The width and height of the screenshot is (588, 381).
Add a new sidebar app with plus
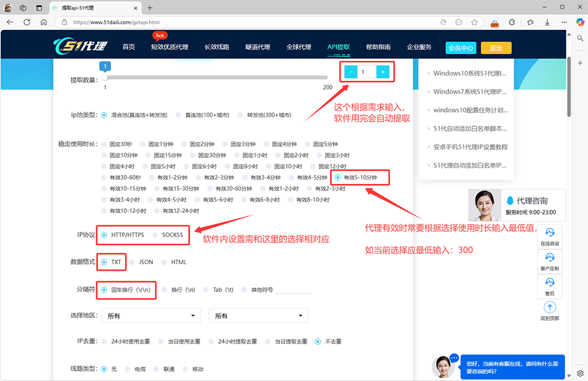(580, 63)
